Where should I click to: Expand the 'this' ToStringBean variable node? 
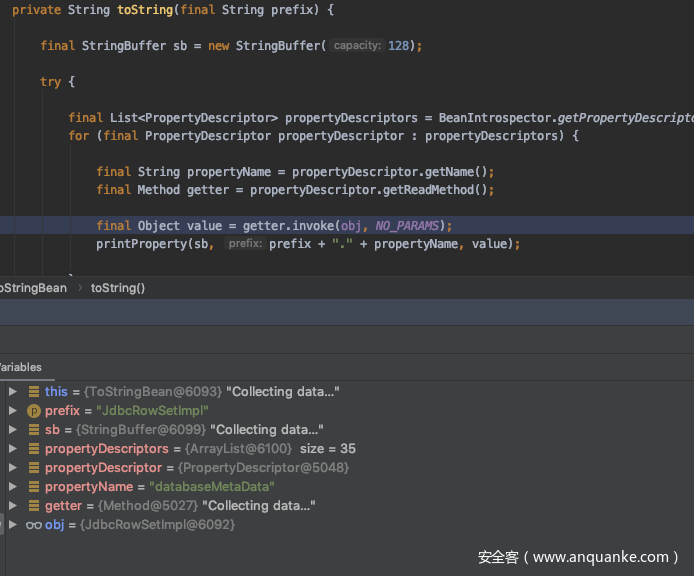click(x=12, y=392)
